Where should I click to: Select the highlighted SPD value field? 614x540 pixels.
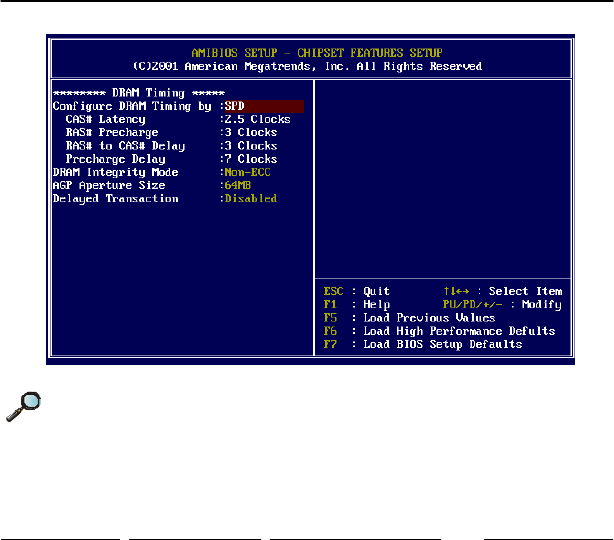click(264, 106)
